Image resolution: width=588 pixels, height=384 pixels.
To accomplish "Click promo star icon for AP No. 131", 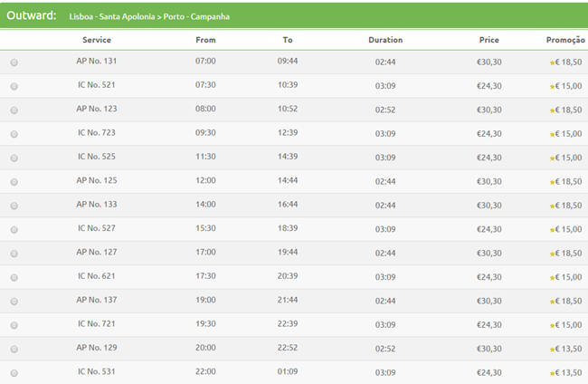I will coord(552,62).
